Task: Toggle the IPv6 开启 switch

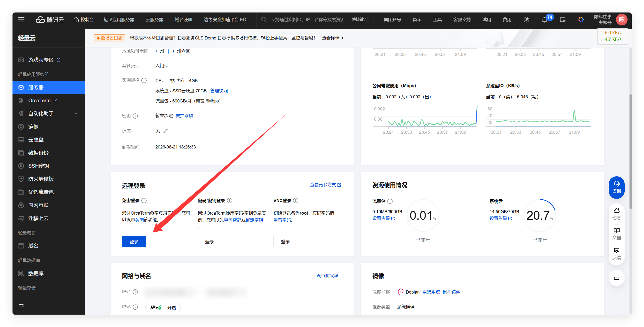Action: click(x=163, y=307)
